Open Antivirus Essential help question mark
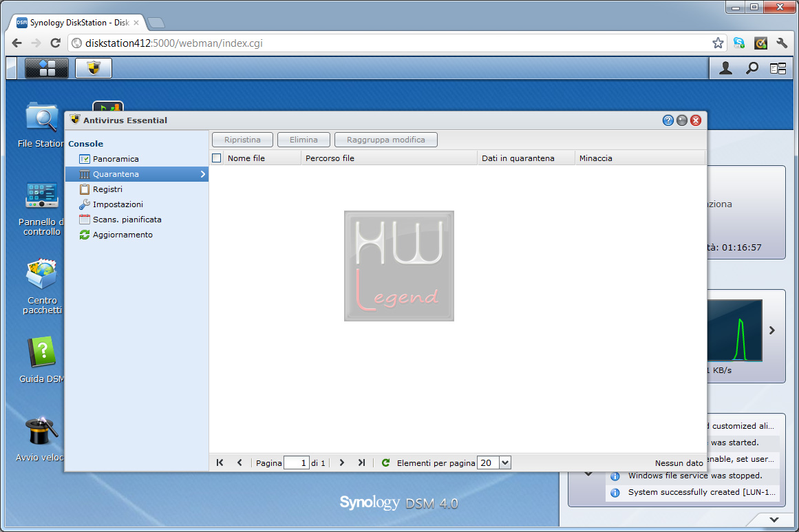The height and width of the screenshot is (532, 799). [x=668, y=120]
